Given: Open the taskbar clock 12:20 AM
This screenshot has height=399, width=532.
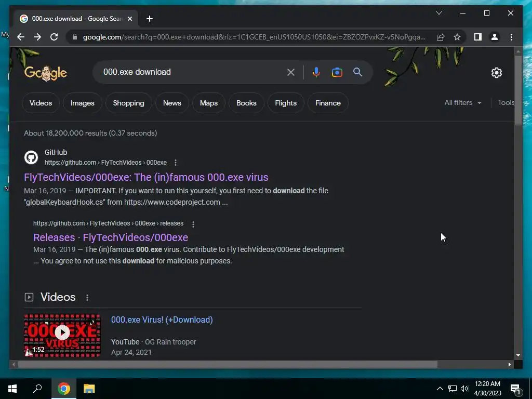Looking at the screenshot, I should tap(487, 389).
